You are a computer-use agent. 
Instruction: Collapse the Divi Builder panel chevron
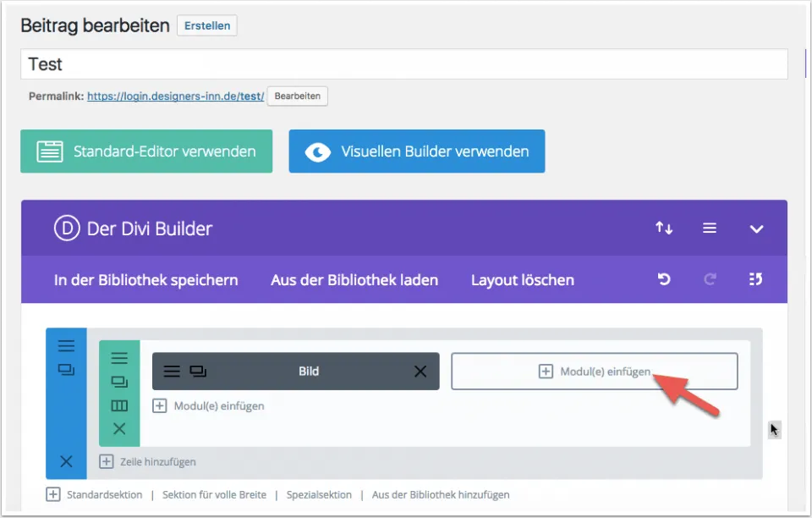point(756,229)
